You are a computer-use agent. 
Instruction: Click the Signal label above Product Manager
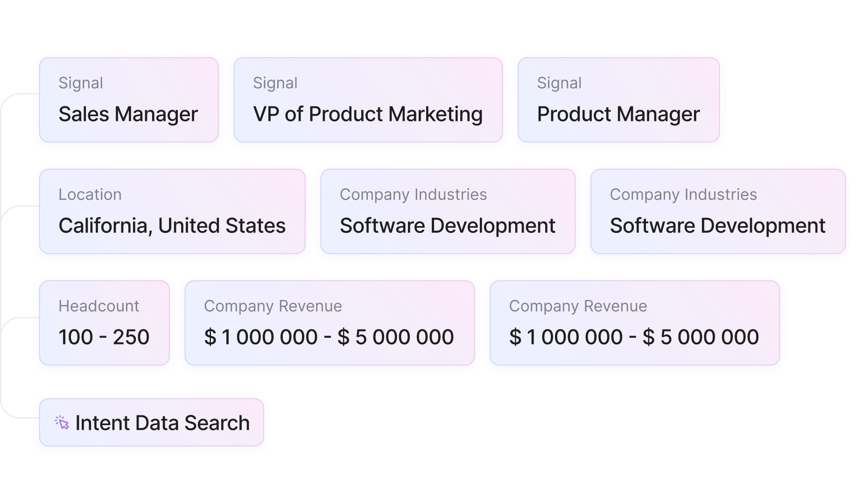point(559,83)
